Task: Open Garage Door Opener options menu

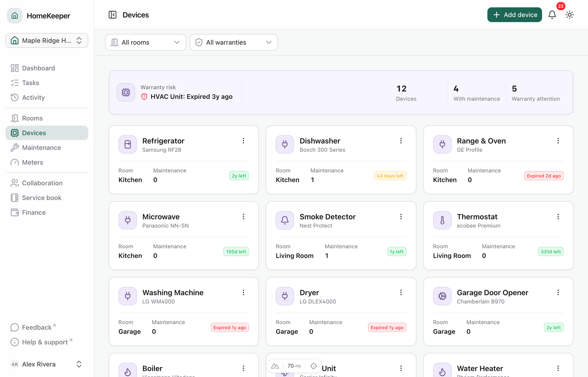Action: coord(558,293)
